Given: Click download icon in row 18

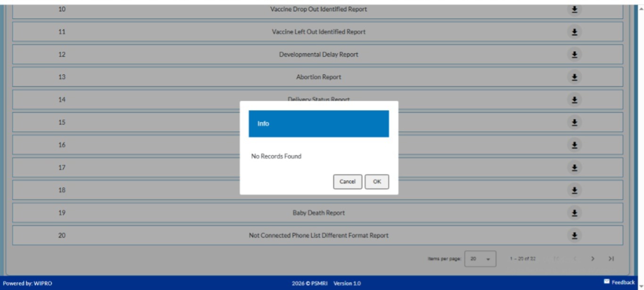Looking at the screenshot, I should pyautogui.click(x=574, y=190).
